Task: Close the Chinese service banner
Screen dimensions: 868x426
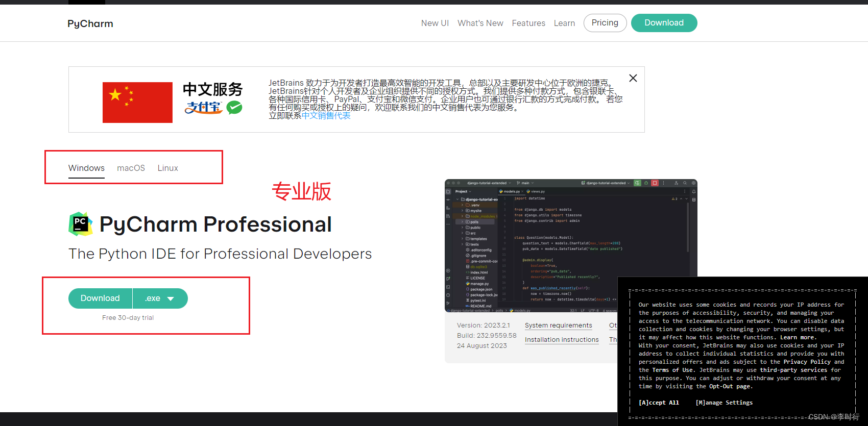Action: (633, 78)
